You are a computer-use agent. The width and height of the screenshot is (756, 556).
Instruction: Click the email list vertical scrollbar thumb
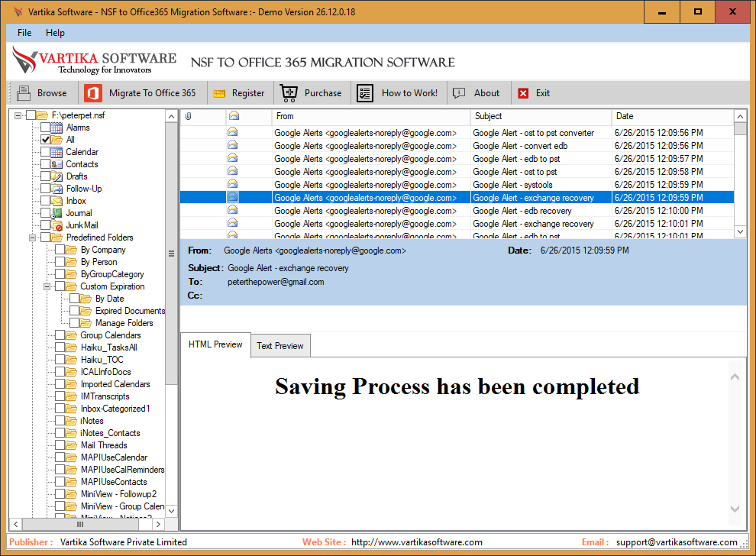point(740,128)
